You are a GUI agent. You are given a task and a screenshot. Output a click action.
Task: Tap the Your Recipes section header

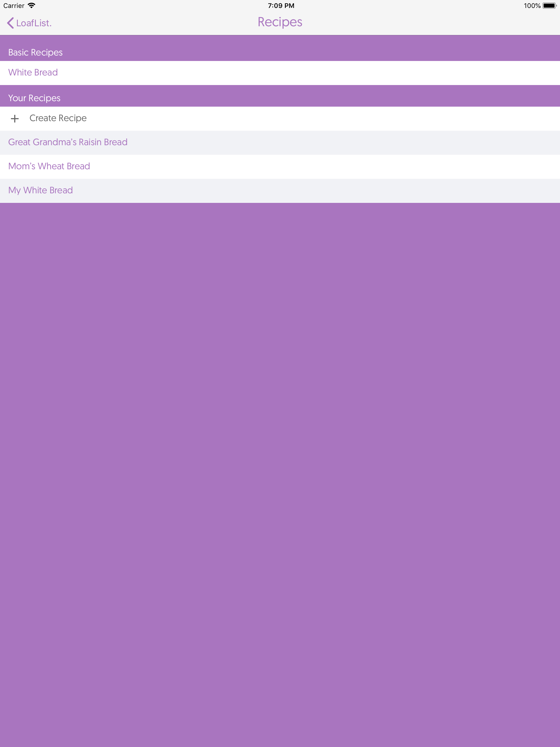pos(34,98)
